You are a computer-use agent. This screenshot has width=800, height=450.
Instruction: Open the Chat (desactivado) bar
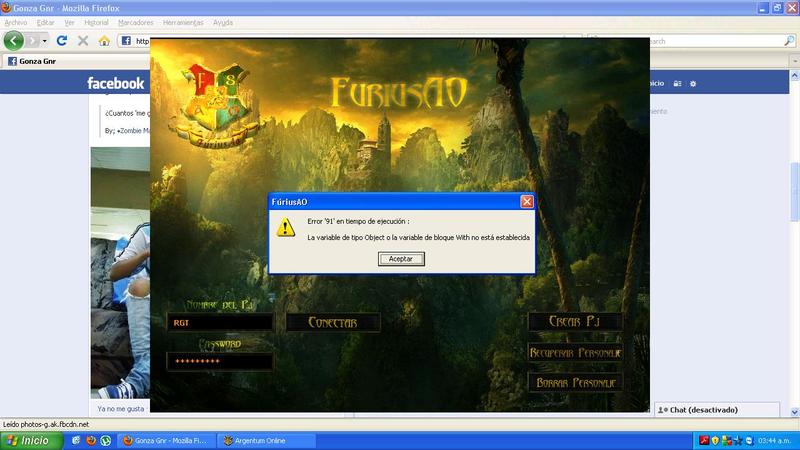(x=717, y=410)
